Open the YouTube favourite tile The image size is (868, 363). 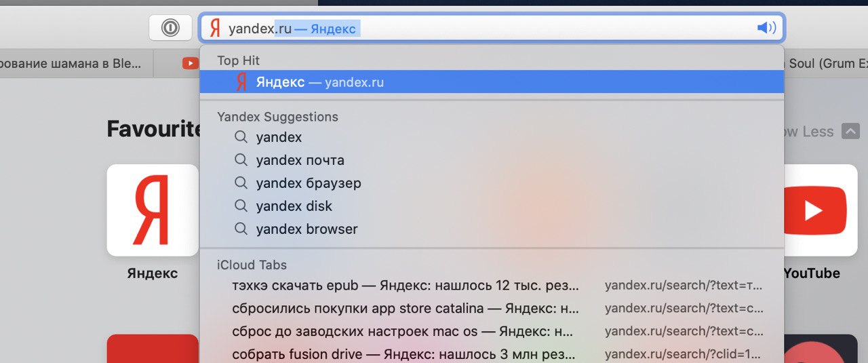point(821,210)
